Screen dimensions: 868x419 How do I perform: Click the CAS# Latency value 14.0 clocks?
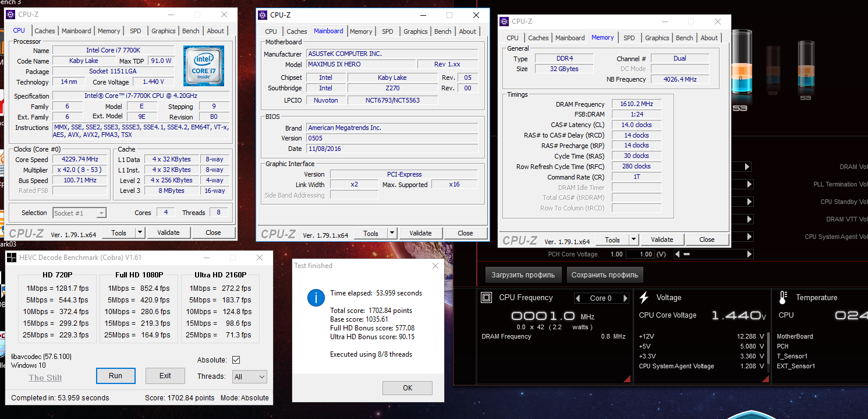coord(636,125)
